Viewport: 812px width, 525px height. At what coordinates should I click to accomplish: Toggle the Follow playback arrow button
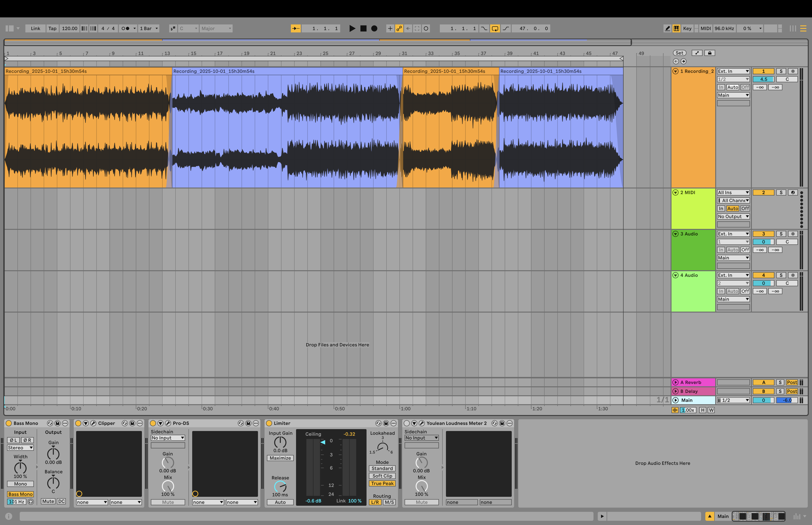(x=295, y=28)
